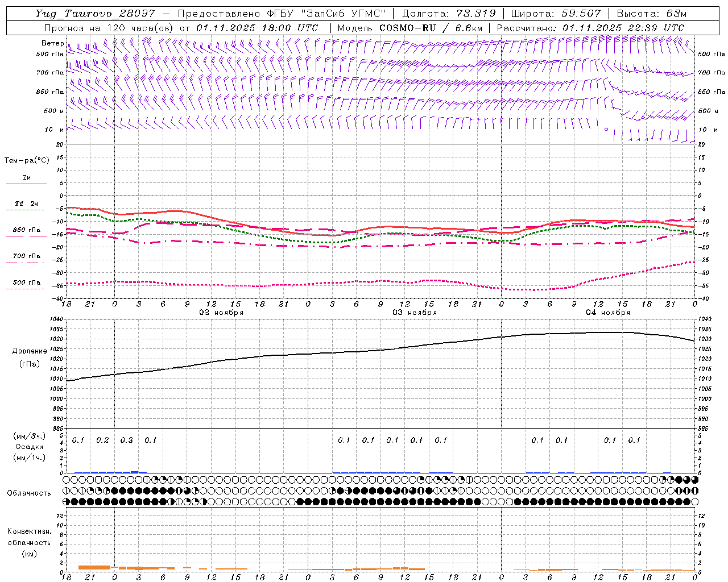Click the (мм/1ч.) precipitation unit label

click(30, 458)
